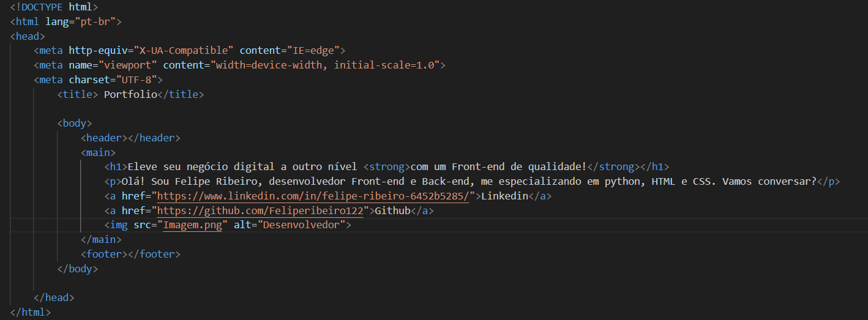Viewport: 868px width, 320px height.
Task: Place cursor on the DOCTYPE html line
Action: pyautogui.click(x=54, y=7)
